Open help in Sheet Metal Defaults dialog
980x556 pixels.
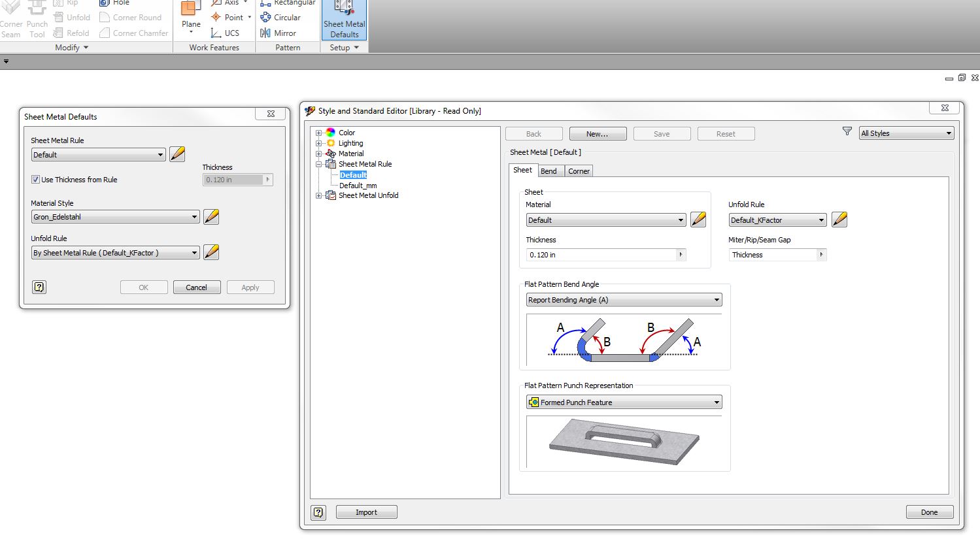(x=39, y=287)
